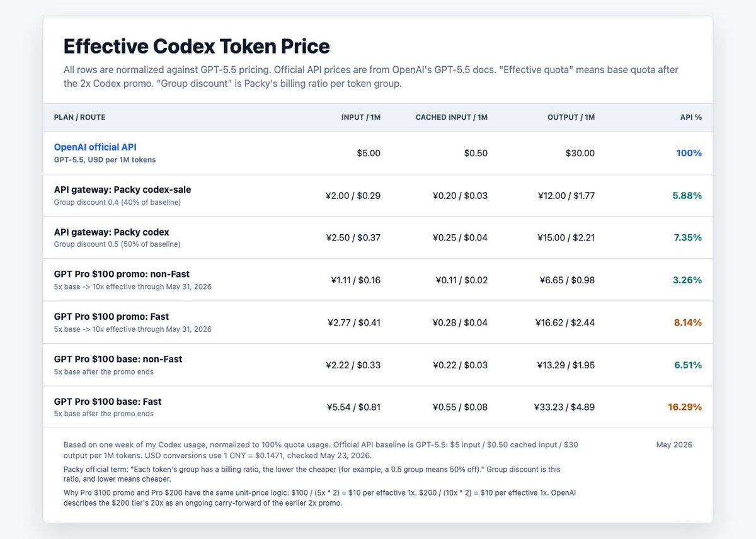Viewport: 756px width, 539px height.
Task: Select the CACHED INPUT / 1M header
Action: pyautogui.click(x=452, y=117)
